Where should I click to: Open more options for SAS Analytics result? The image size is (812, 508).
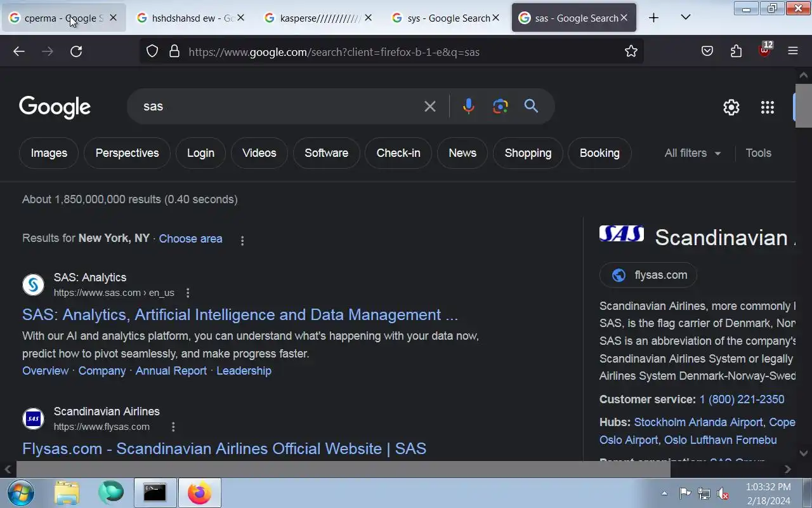click(188, 293)
